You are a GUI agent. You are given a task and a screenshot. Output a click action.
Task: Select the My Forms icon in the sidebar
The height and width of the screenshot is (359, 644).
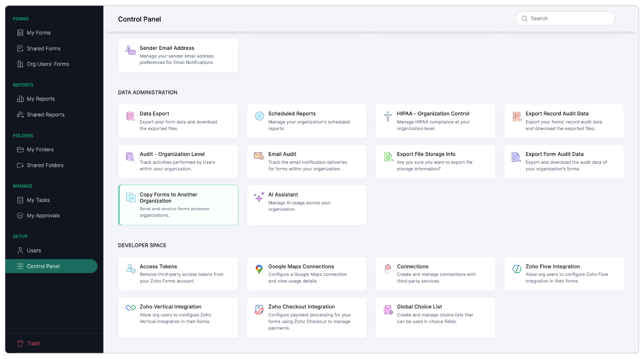tap(20, 33)
